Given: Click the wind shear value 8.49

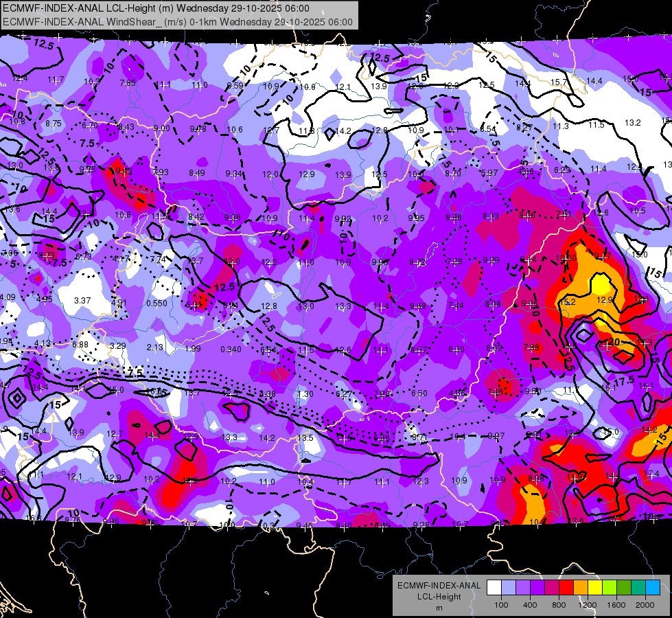Looking at the screenshot, I should click(197, 173).
